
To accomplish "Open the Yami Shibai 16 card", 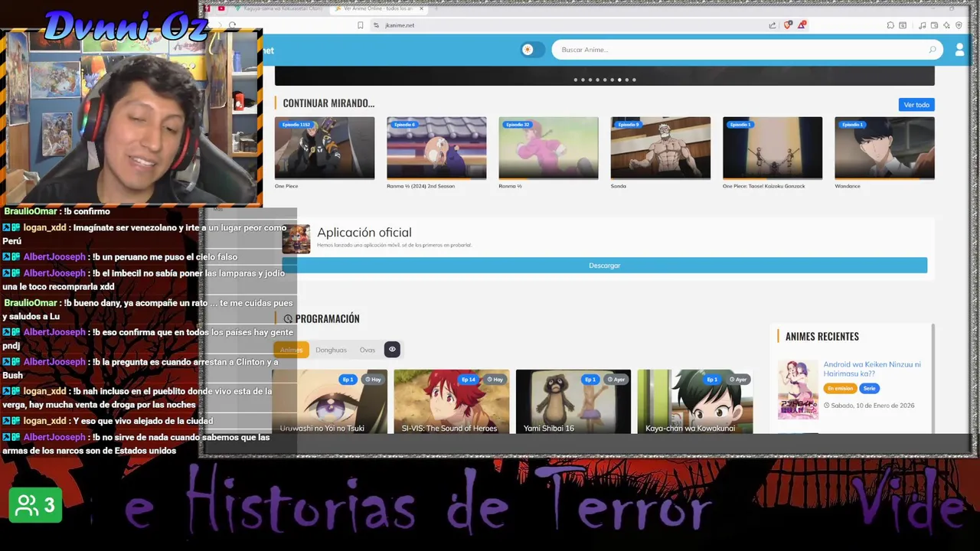I will coord(573,402).
